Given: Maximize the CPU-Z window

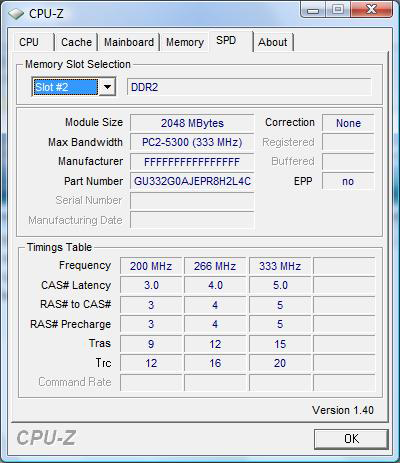Looking at the screenshot, I should click(338, 10).
